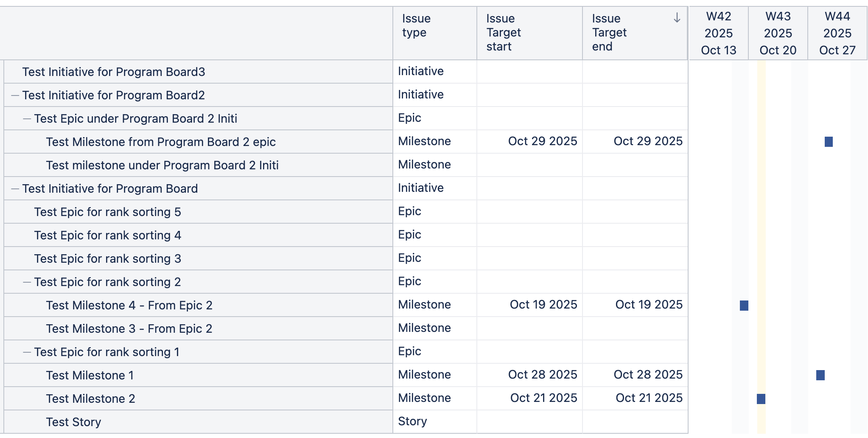
Task: Collapse Test Epic for rank sorting 2
Action: tap(27, 282)
